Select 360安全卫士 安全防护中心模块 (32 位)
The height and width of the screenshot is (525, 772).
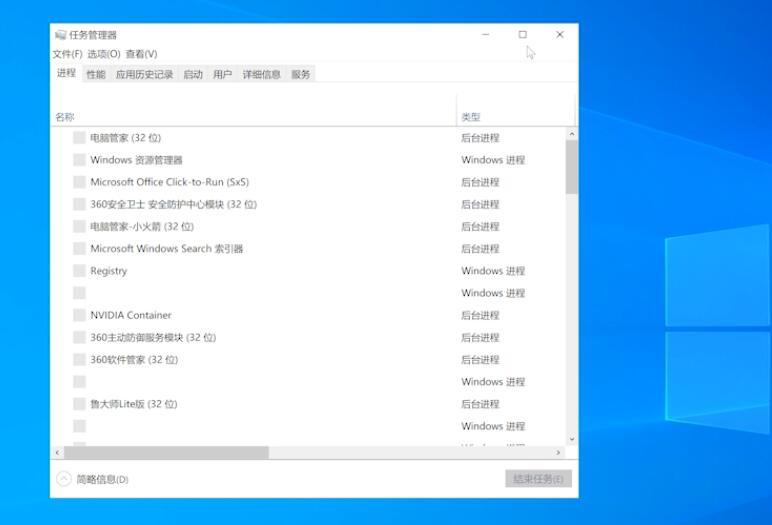(308, 204)
